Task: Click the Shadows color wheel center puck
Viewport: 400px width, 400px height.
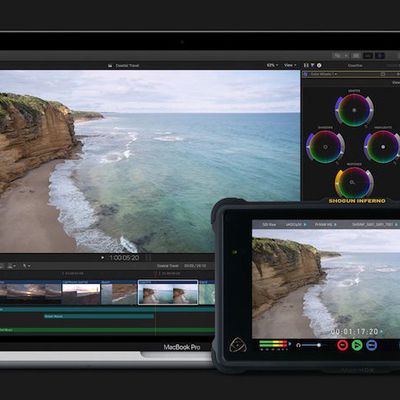Action: [x=325, y=147]
